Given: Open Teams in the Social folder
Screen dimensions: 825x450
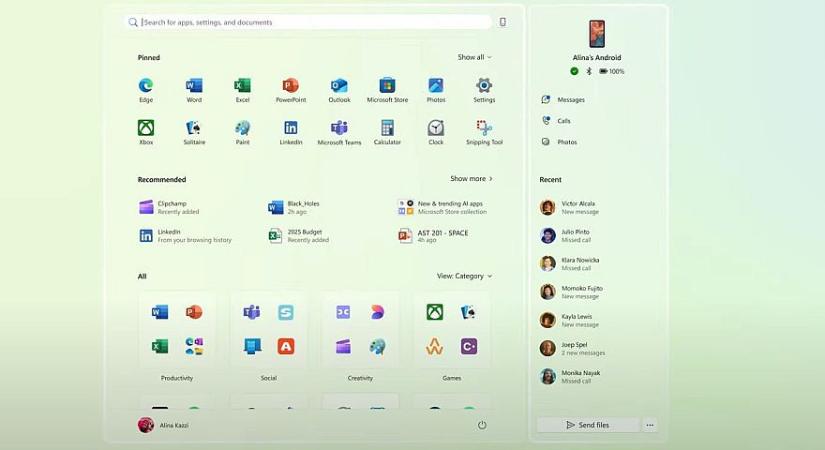Looking at the screenshot, I should [x=251, y=312].
